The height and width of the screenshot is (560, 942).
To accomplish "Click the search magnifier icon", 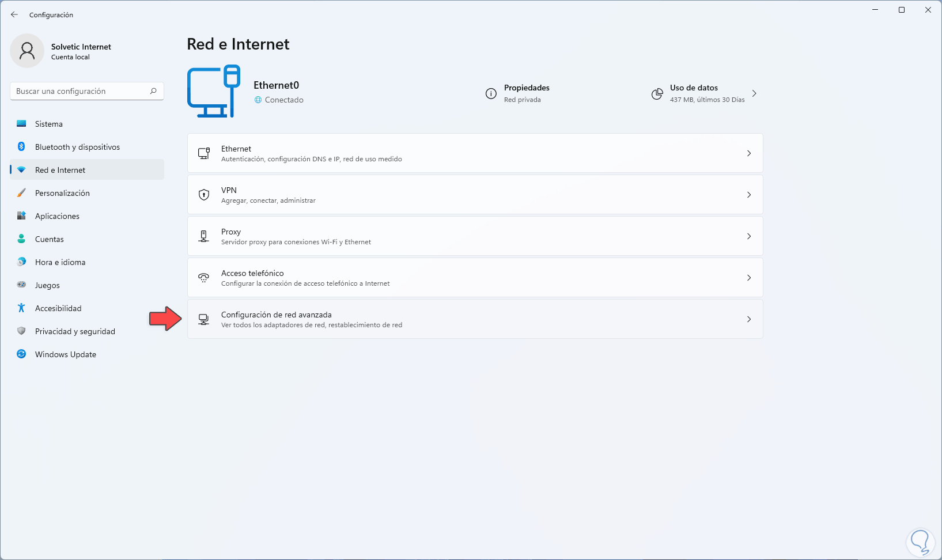I will [x=153, y=91].
